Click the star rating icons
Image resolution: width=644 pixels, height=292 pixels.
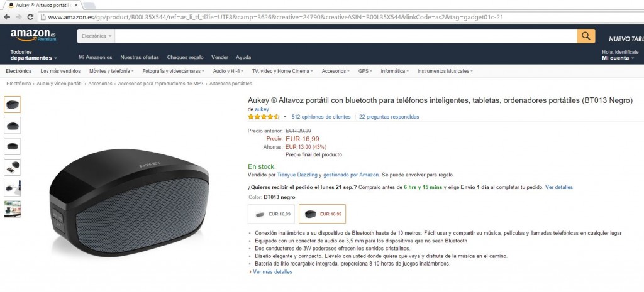pos(263,117)
